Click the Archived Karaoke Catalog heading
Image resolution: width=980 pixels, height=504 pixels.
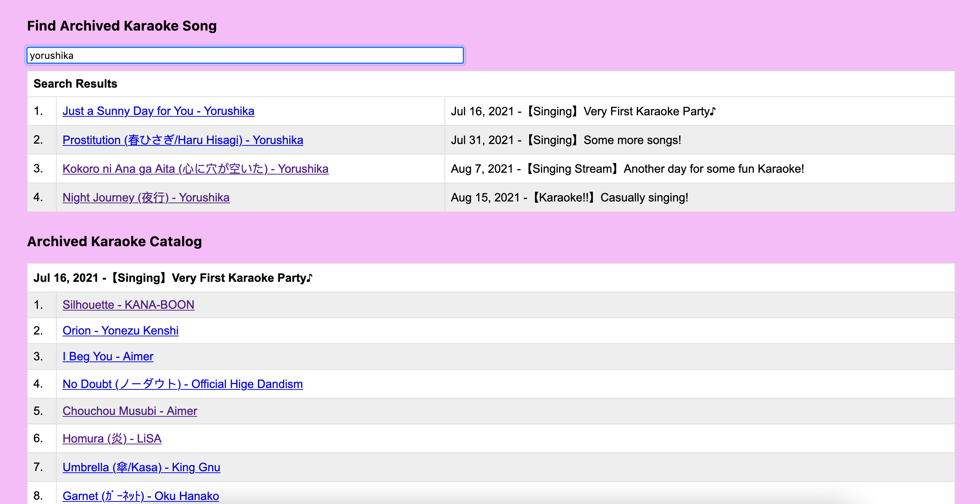click(115, 241)
